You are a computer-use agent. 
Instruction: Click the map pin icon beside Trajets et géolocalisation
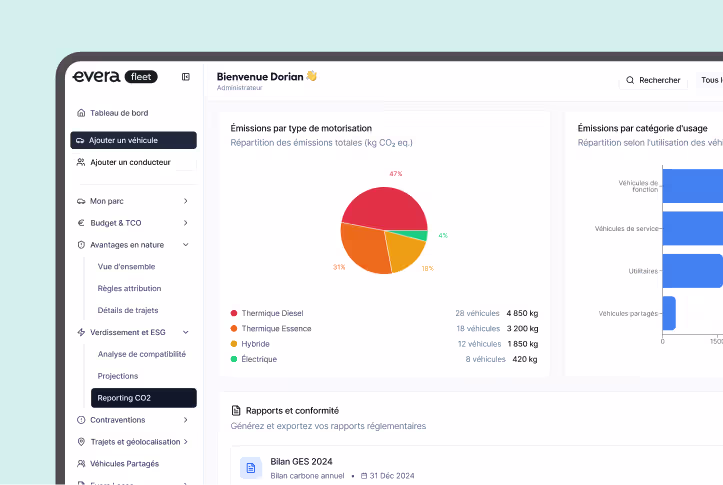[81, 442]
